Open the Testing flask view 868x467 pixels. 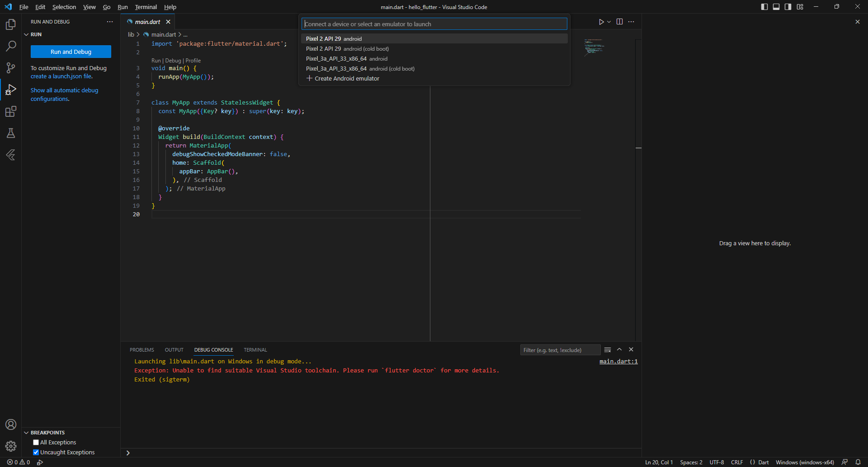[x=11, y=133]
